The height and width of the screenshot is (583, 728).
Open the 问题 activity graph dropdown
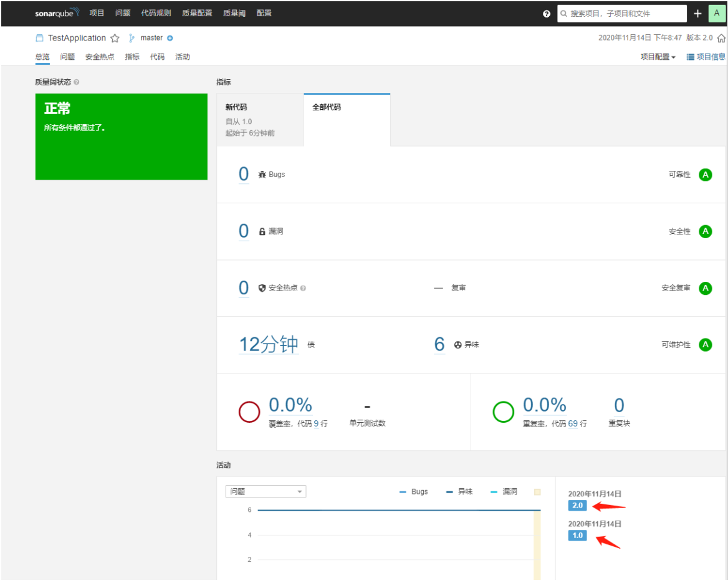tap(266, 491)
